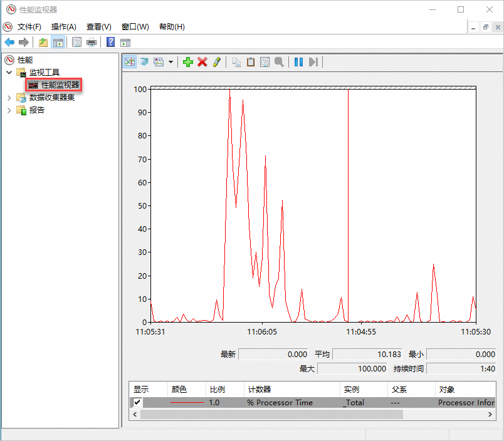The image size is (504, 441).
Task: Open the 操作(A) menu
Action: [63, 26]
